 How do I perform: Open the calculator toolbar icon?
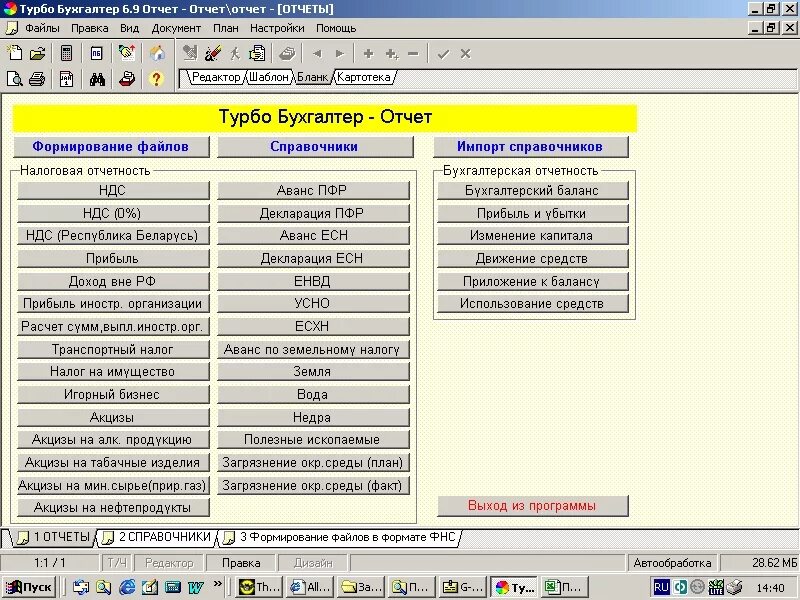[x=67, y=53]
